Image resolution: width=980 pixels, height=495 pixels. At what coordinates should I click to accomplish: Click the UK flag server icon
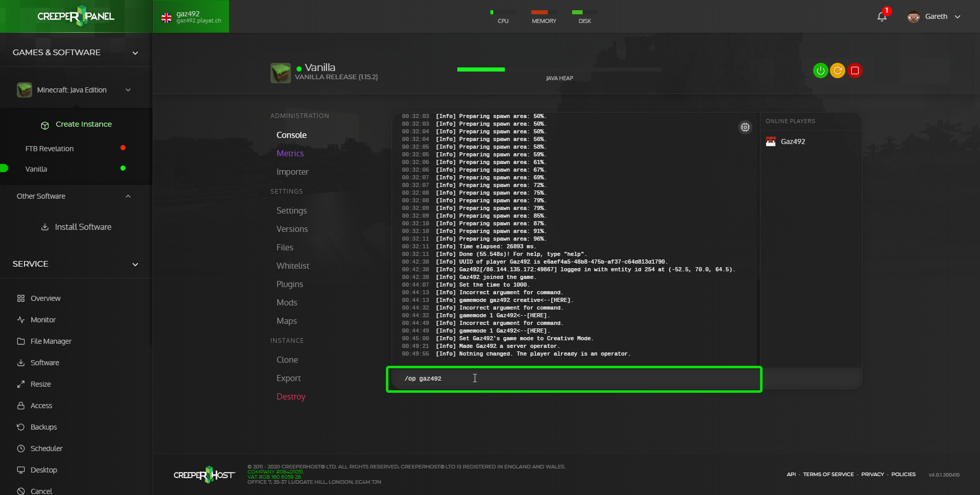click(166, 18)
